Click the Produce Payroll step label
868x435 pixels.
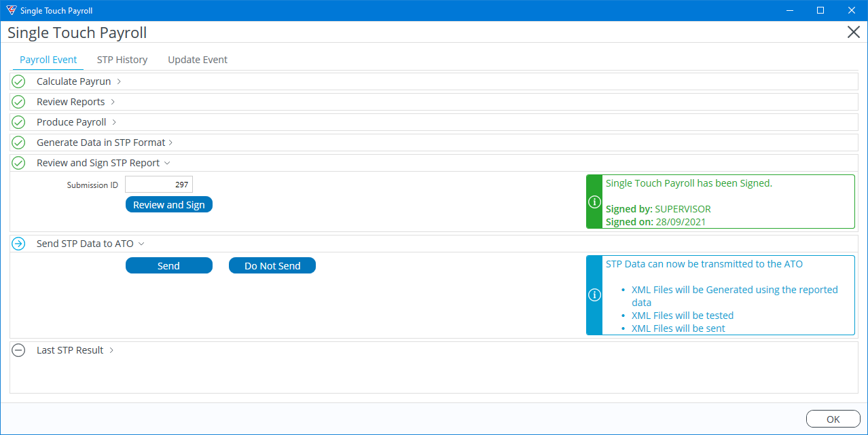71,122
